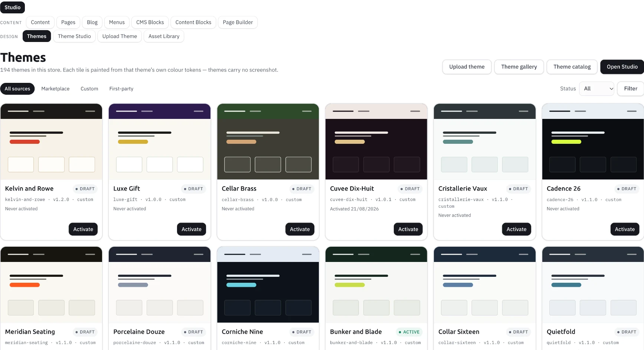The width and height of the screenshot is (644, 350).
Task: Open the Theme Studio tab
Action: 74,36
